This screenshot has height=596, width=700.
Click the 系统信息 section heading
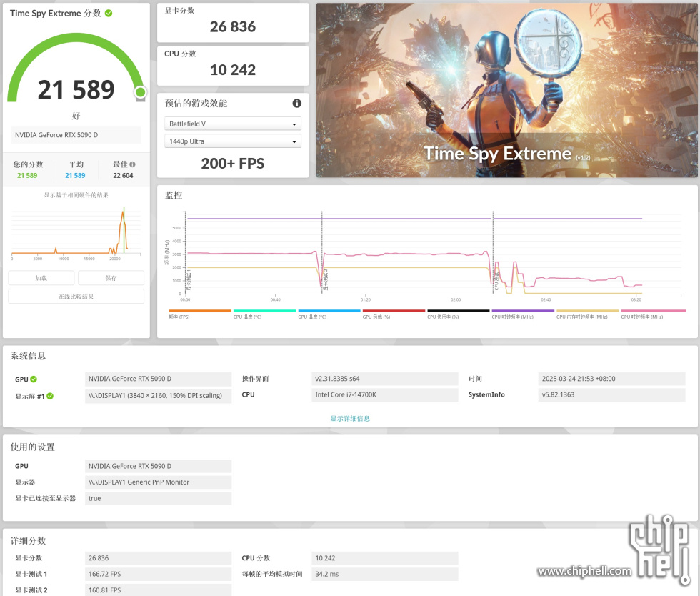click(28, 356)
